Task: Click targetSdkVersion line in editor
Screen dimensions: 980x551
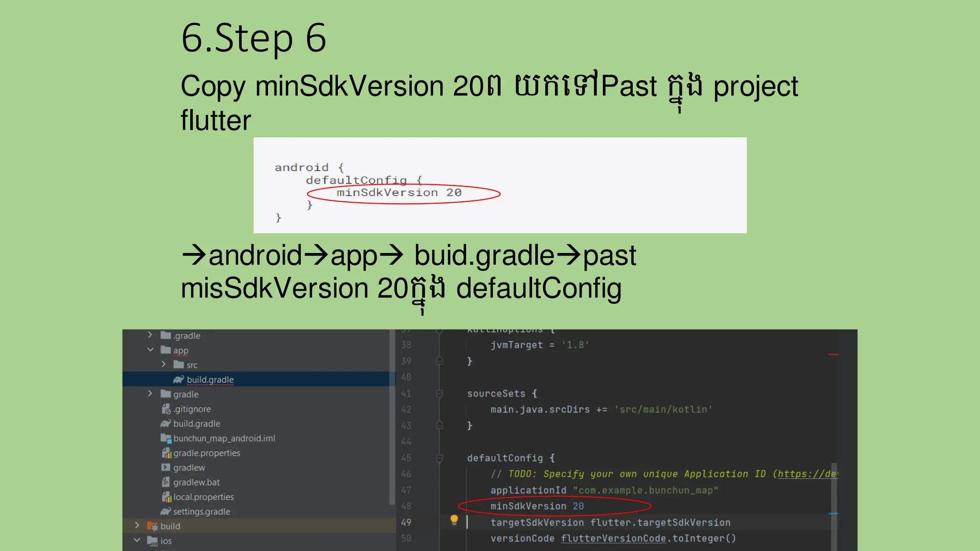Action: (x=610, y=522)
